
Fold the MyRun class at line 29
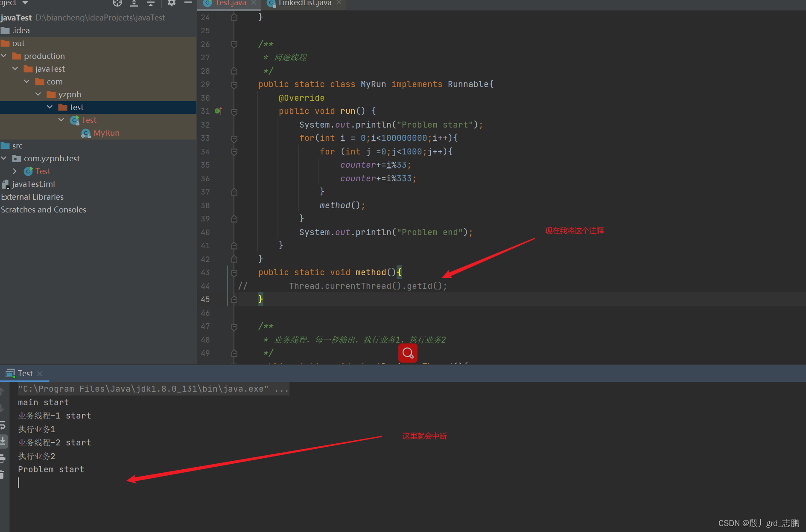click(234, 84)
